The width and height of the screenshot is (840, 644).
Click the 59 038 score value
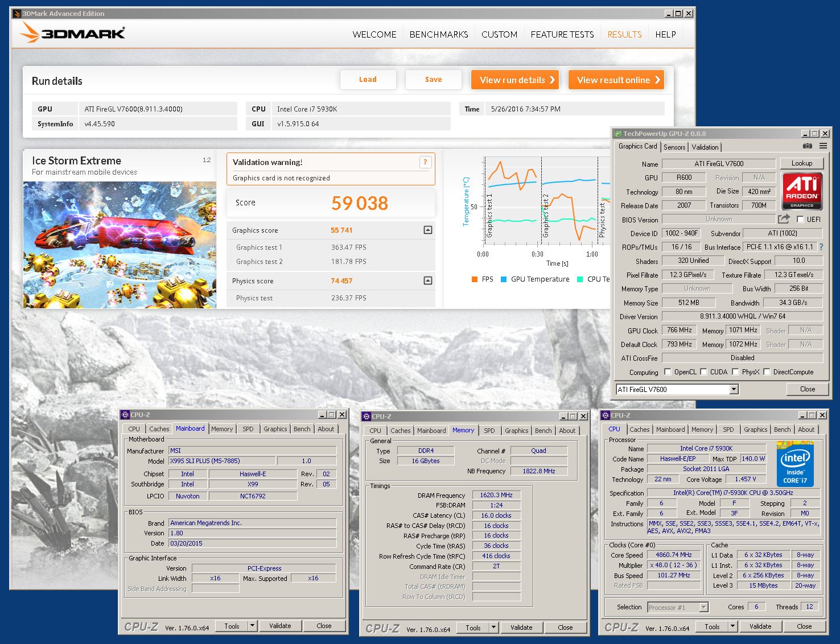(x=360, y=203)
